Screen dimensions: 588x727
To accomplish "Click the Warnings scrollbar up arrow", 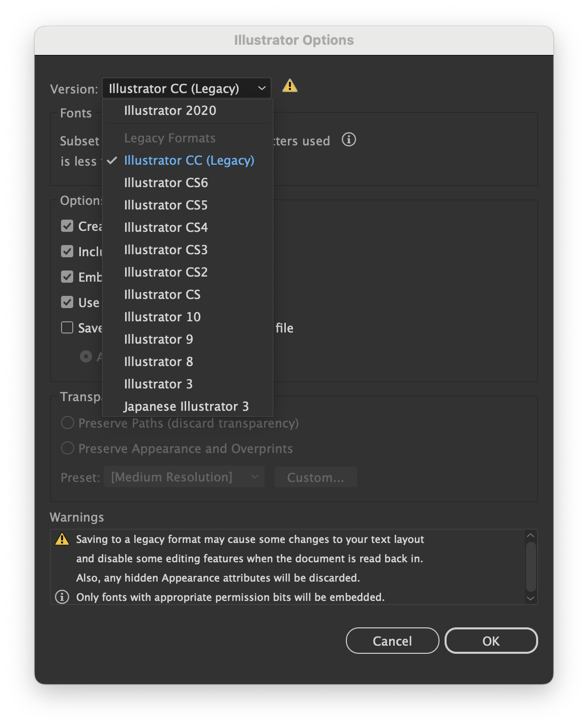I will click(x=531, y=535).
